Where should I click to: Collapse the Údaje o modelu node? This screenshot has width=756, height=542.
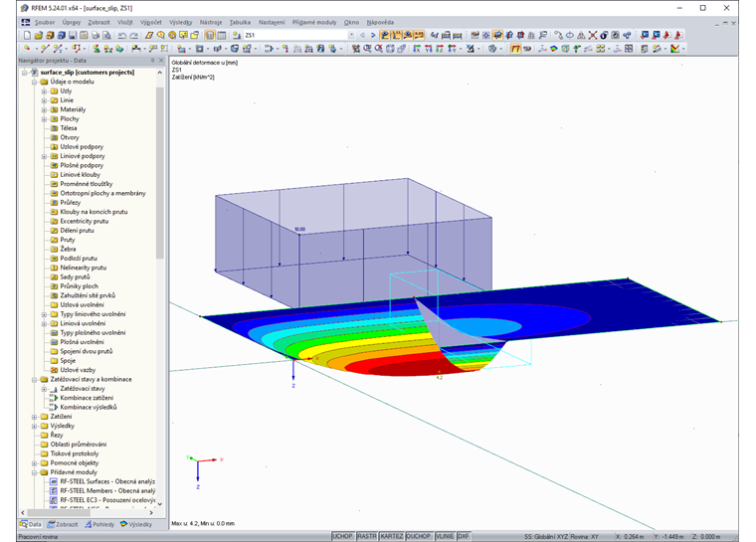[34, 82]
